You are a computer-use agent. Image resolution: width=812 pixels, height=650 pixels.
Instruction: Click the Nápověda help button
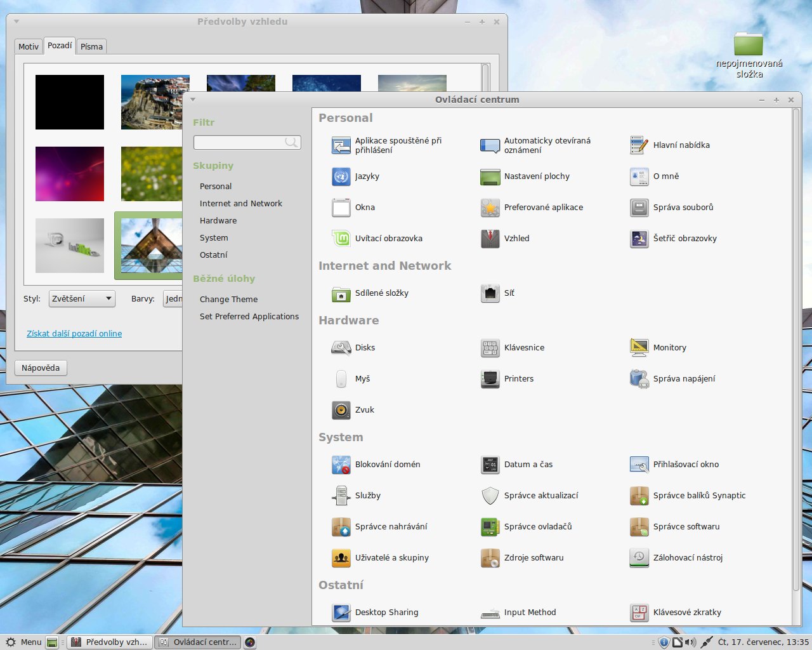(41, 368)
